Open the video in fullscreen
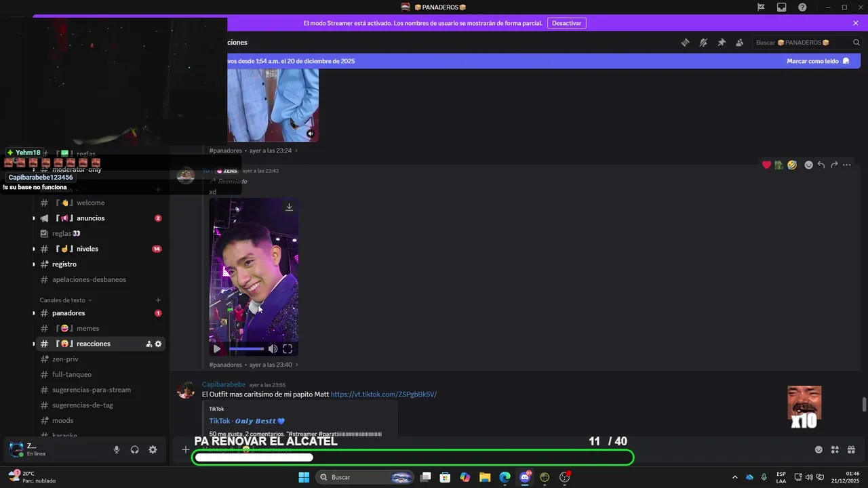This screenshot has height=488, width=868. tap(288, 349)
